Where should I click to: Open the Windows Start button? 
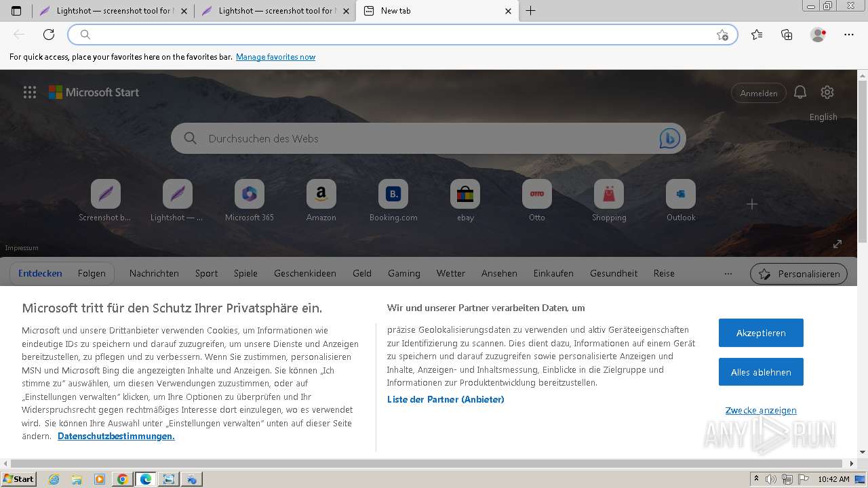point(18,479)
